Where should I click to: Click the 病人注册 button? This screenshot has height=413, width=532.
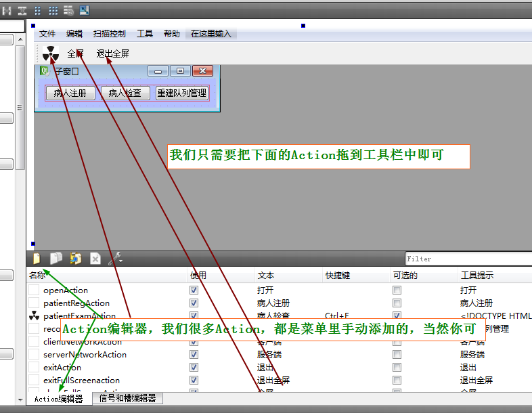click(70, 93)
